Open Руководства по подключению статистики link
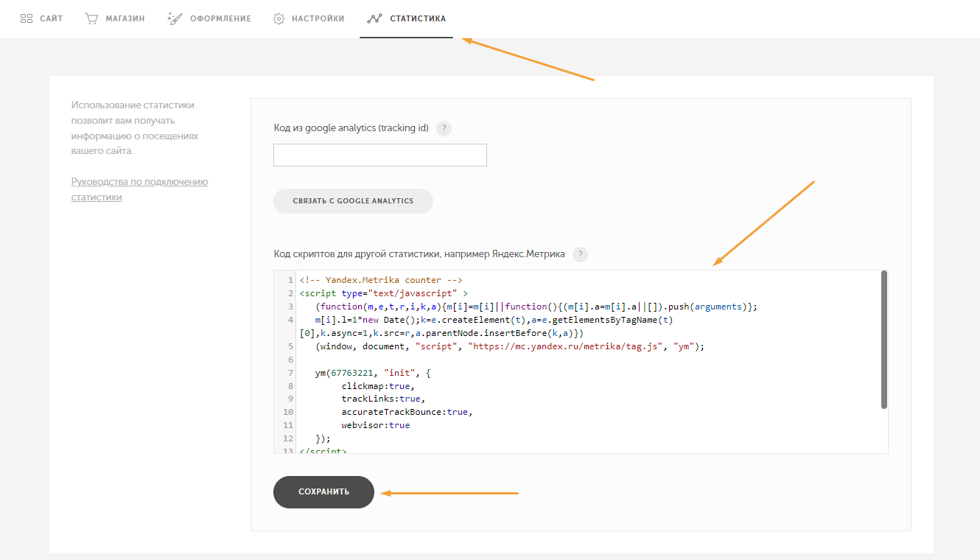Image resolution: width=980 pixels, height=560 pixels. pos(139,189)
